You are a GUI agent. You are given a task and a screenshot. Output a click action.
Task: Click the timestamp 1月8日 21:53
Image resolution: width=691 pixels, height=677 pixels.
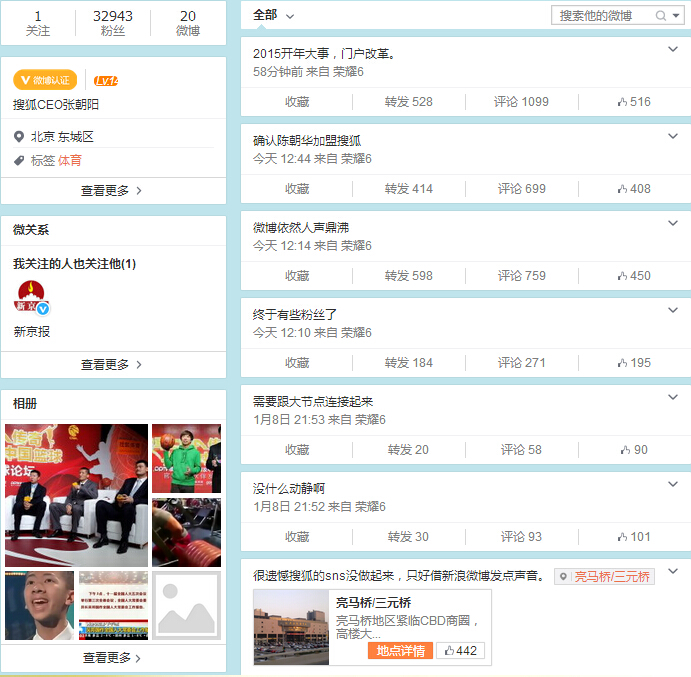289,420
